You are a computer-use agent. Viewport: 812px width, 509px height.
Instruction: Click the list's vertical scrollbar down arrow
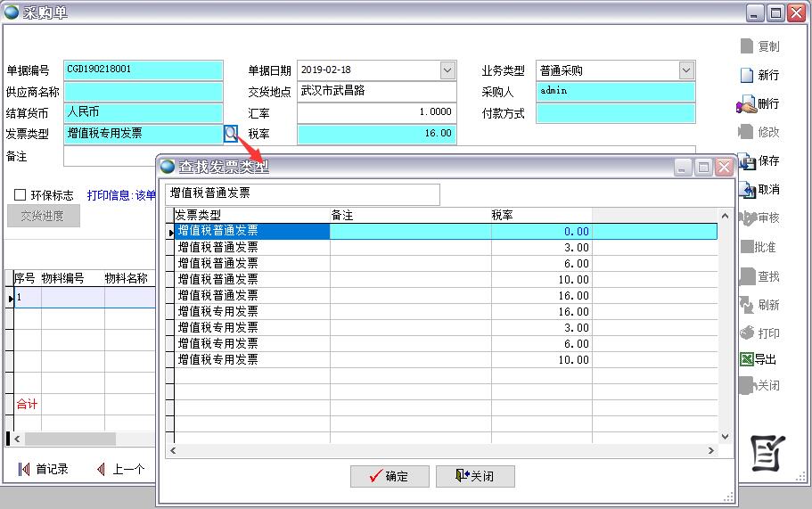click(725, 437)
